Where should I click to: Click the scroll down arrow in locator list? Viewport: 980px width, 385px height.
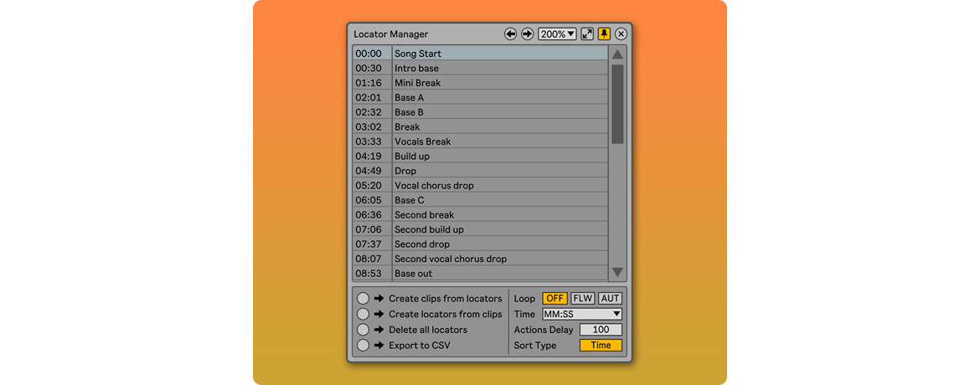pos(617,272)
